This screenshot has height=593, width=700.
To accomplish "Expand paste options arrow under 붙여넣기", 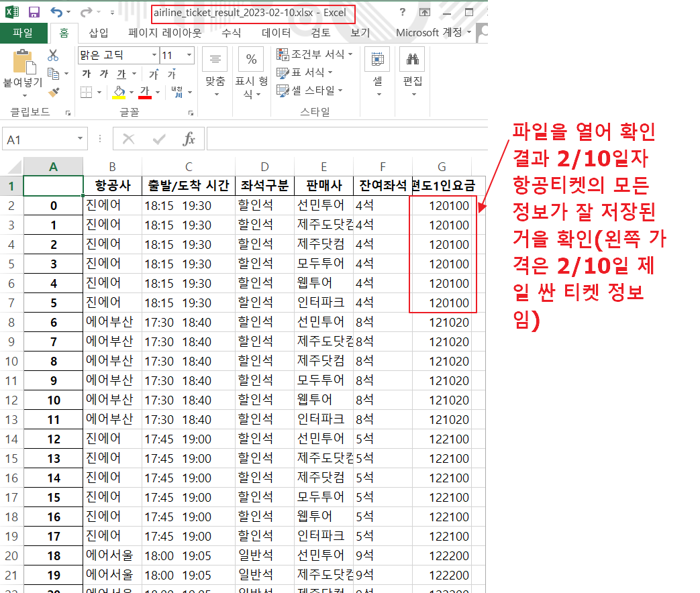I will (25, 95).
